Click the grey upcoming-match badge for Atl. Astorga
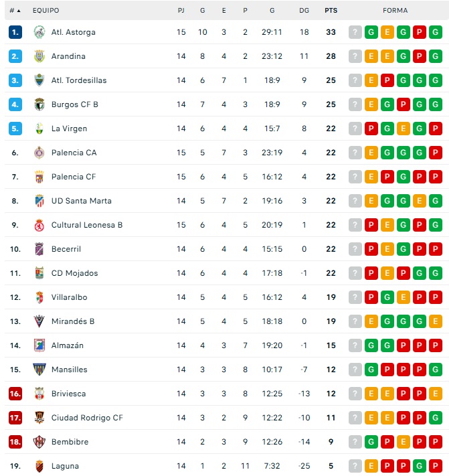 coord(355,32)
